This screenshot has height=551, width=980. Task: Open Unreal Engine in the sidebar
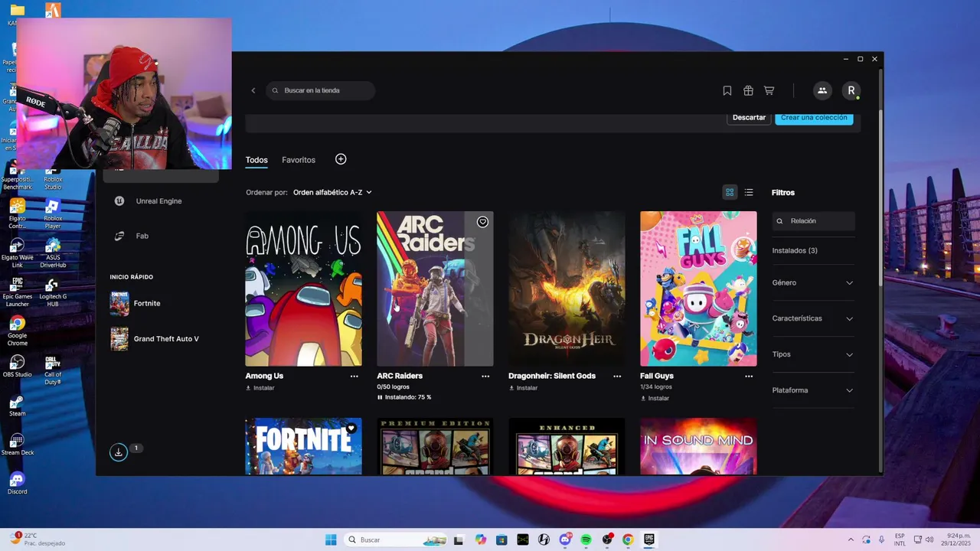pyautogui.click(x=158, y=201)
